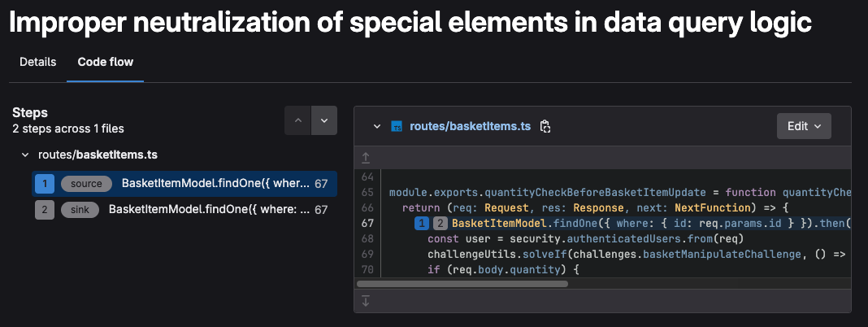Click line number 67 in code gutter
The width and height of the screenshot is (868, 327).
coord(367,223)
